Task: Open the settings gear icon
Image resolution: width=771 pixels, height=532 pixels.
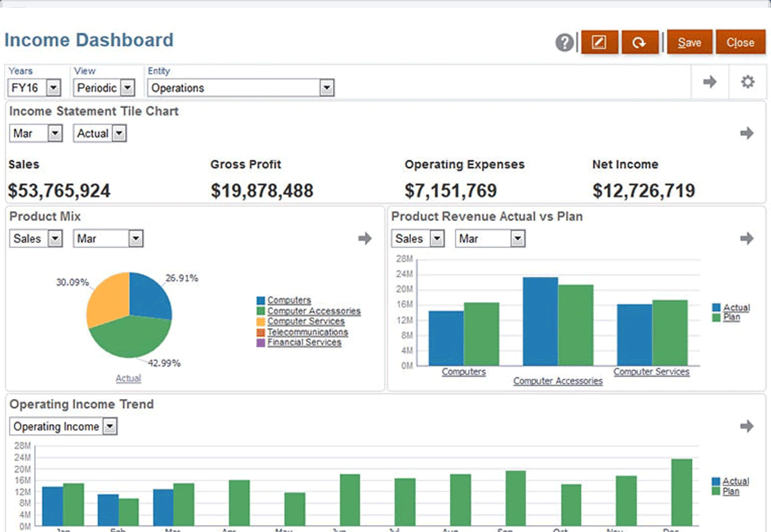Action: pyautogui.click(x=747, y=82)
